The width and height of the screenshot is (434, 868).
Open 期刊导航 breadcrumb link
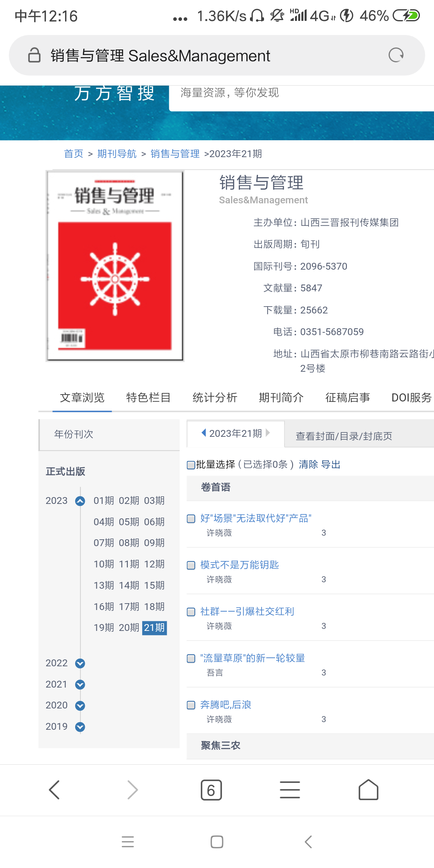click(x=117, y=154)
